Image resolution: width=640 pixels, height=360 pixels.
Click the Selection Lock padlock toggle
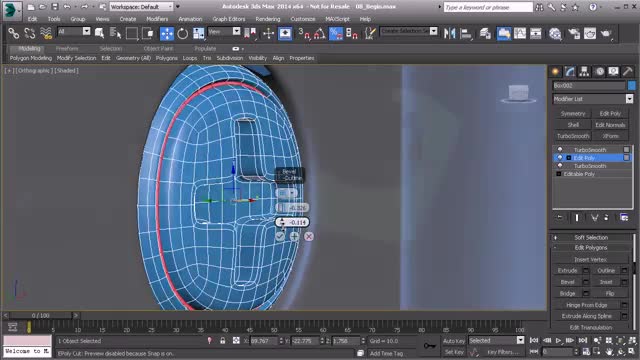(x=222, y=340)
